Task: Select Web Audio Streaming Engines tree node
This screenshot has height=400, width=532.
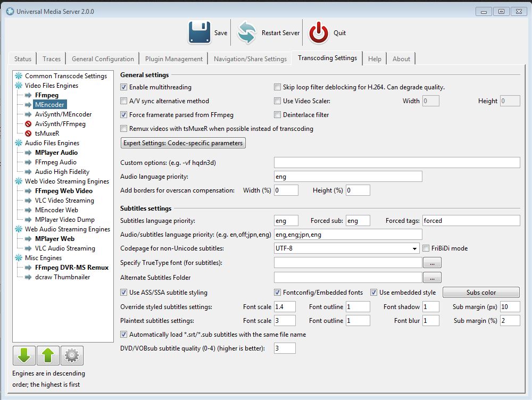Action: click(x=67, y=229)
